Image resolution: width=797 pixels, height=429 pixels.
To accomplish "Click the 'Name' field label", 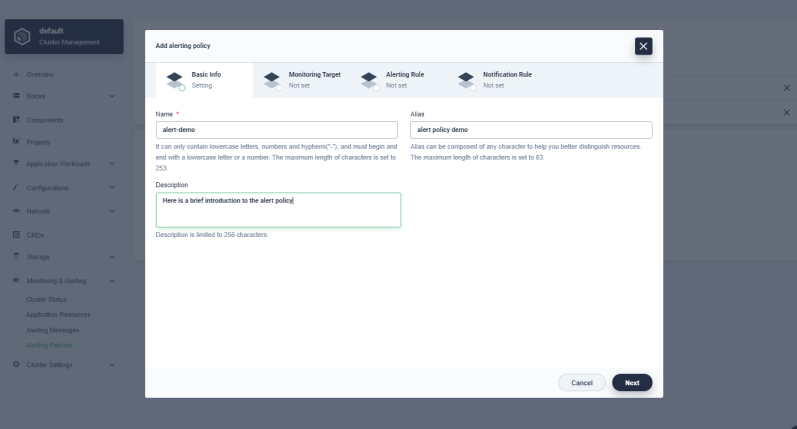I will (x=164, y=114).
